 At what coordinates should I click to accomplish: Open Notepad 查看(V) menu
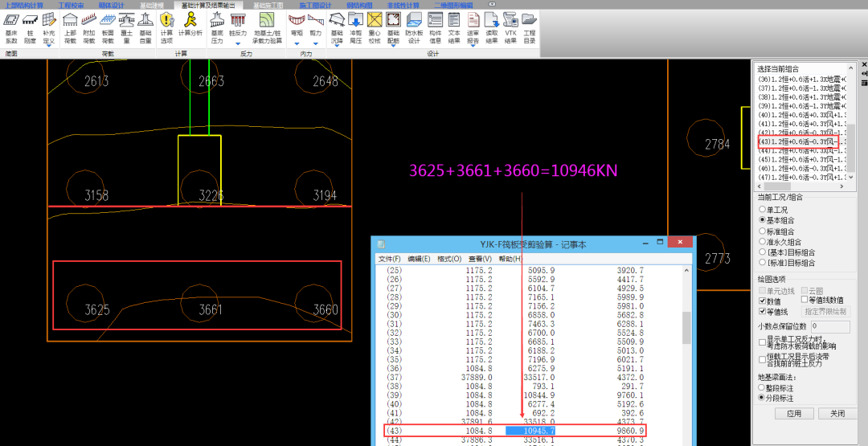tap(480, 259)
